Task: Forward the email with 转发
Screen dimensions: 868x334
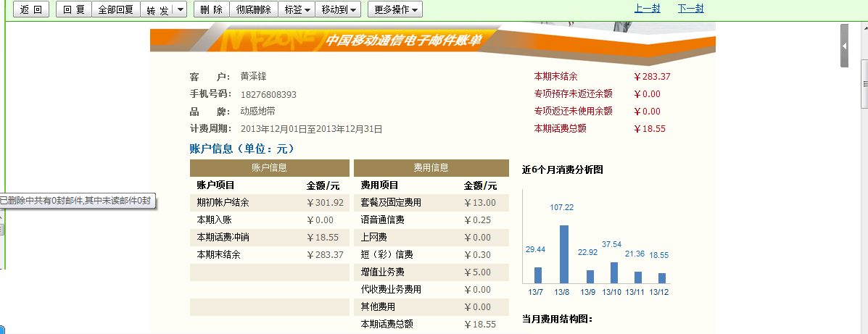Action: pos(156,9)
